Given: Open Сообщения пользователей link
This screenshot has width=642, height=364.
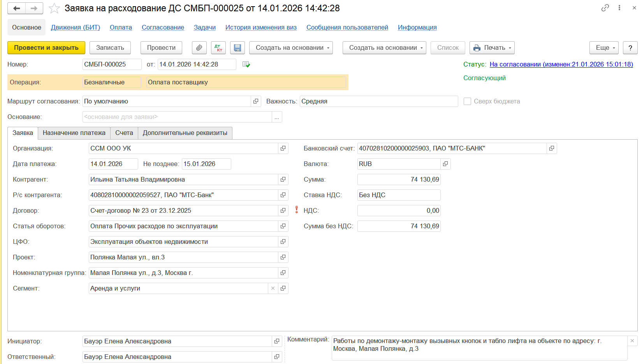Looking at the screenshot, I should (347, 28).
